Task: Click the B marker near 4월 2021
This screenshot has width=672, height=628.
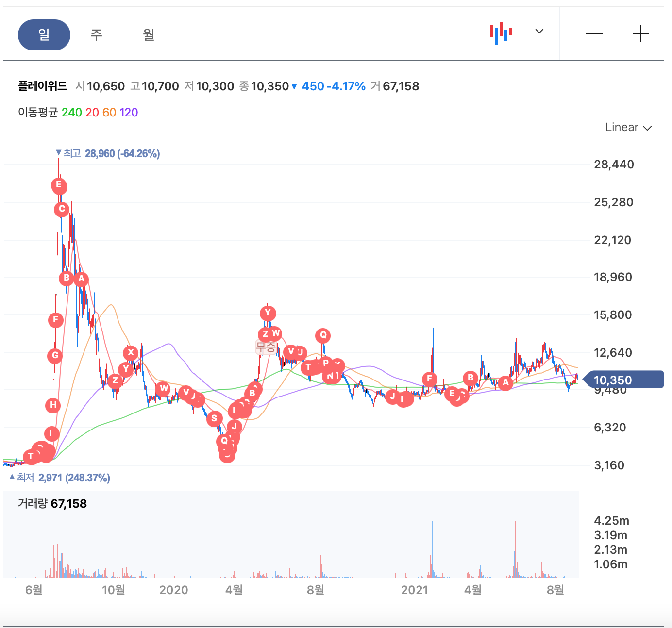Action: point(470,378)
